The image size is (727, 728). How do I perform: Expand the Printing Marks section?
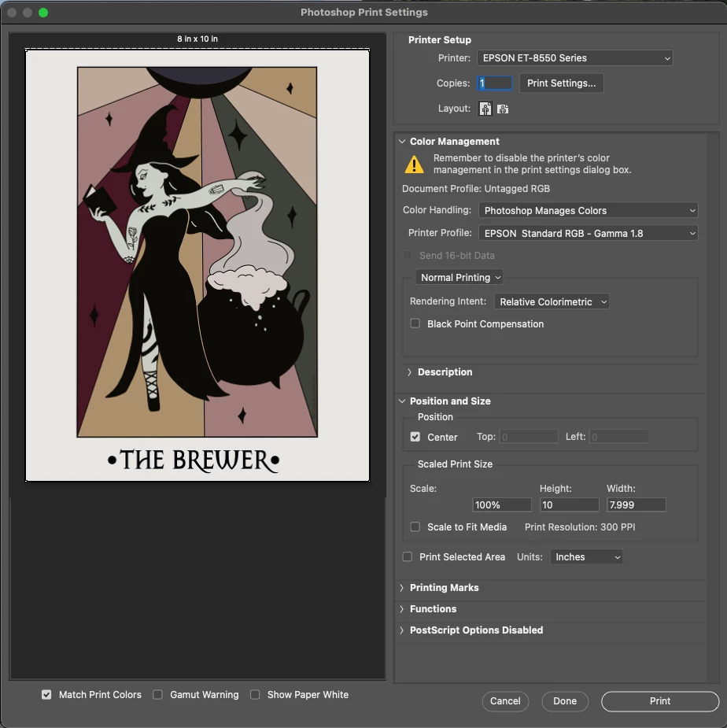click(401, 587)
